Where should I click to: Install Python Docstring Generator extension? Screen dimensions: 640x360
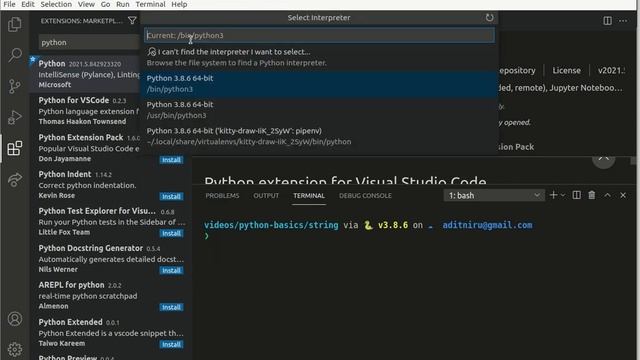point(171,270)
